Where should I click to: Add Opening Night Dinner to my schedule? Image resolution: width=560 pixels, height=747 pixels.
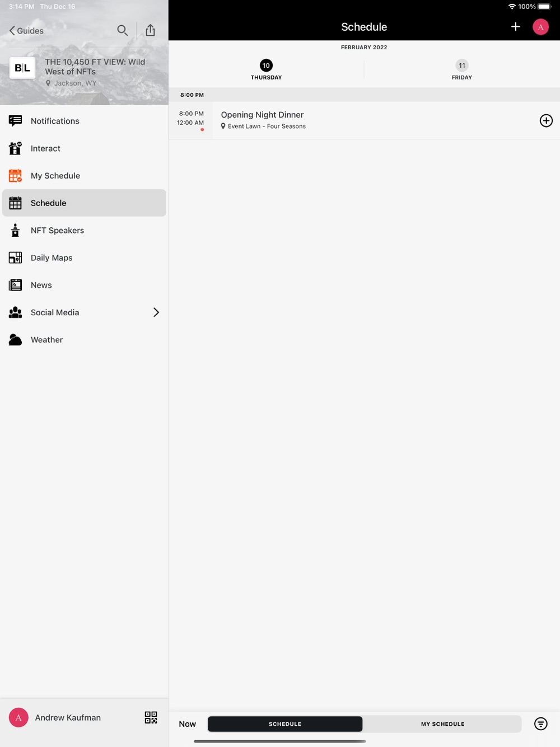(x=546, y=120)
